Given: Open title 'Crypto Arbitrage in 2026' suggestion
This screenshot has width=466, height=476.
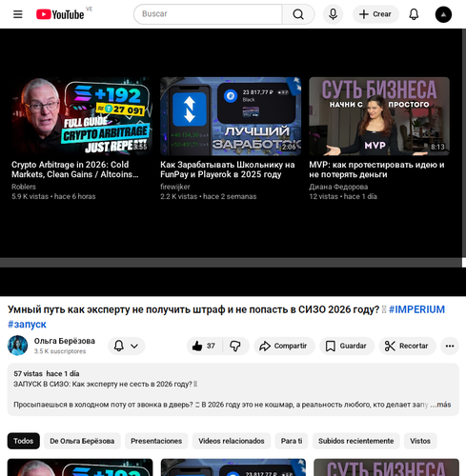Looking at the screenshot, I should click(x=75, y=169).
